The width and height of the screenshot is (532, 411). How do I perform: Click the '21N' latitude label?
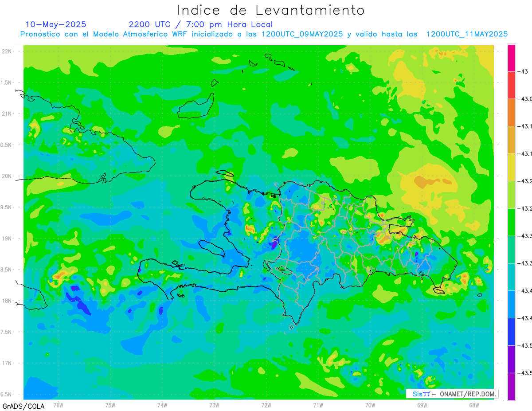[x=7, y=114]
